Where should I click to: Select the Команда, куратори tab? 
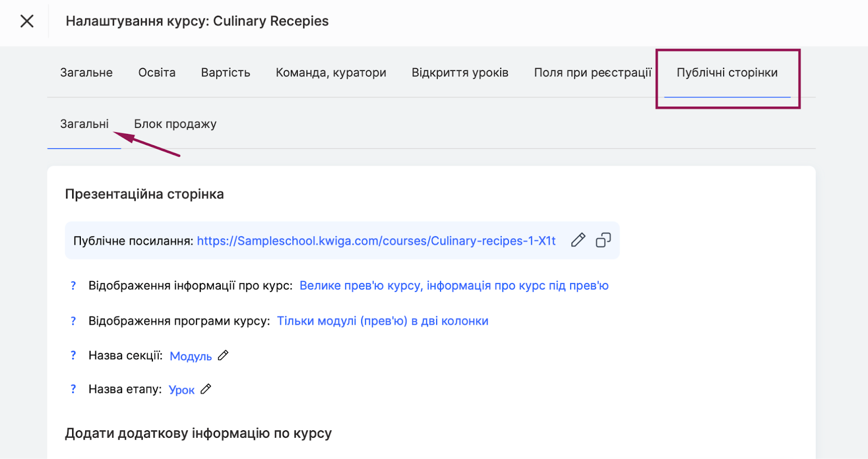331,73
